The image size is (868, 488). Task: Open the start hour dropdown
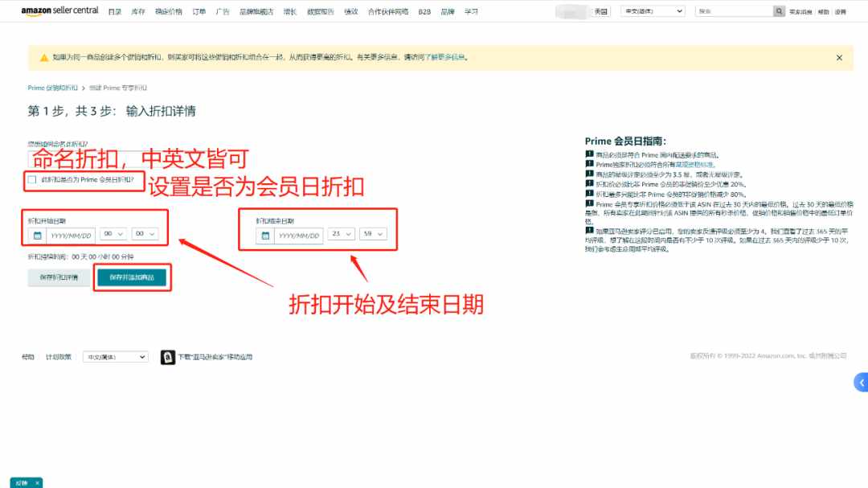click(x=113, y=234)
